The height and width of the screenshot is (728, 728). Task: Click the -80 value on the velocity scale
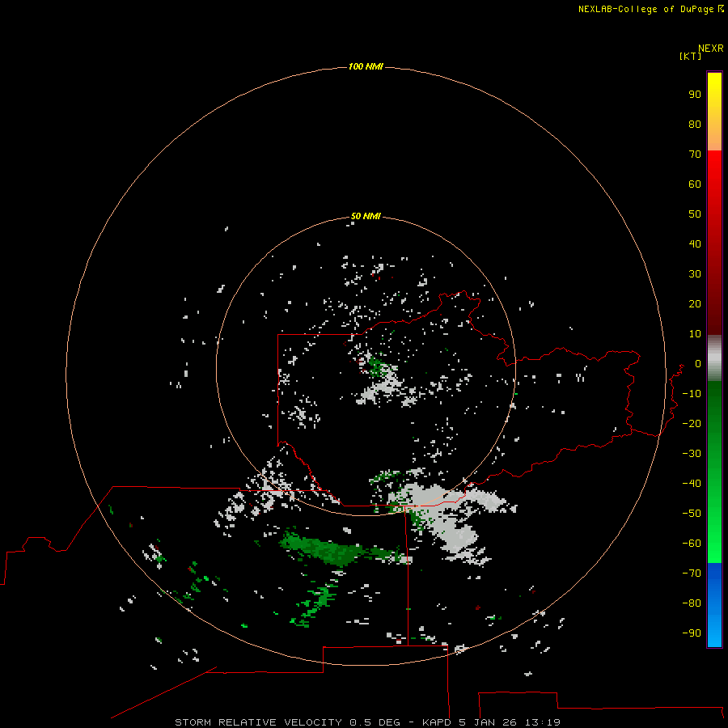[692, 603]
